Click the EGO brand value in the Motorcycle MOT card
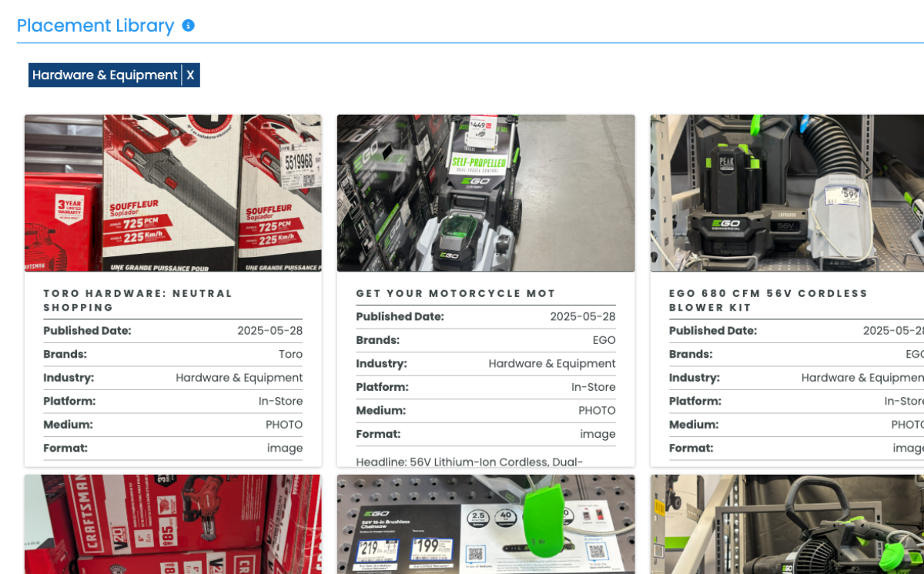The height and width of the screenshot is (574, 924). tap(604, 340)
